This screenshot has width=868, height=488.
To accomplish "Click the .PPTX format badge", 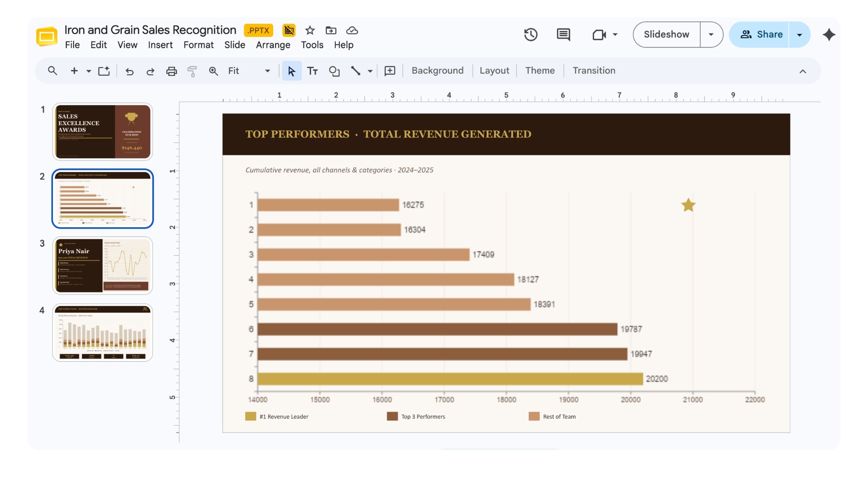I will 259,30.
